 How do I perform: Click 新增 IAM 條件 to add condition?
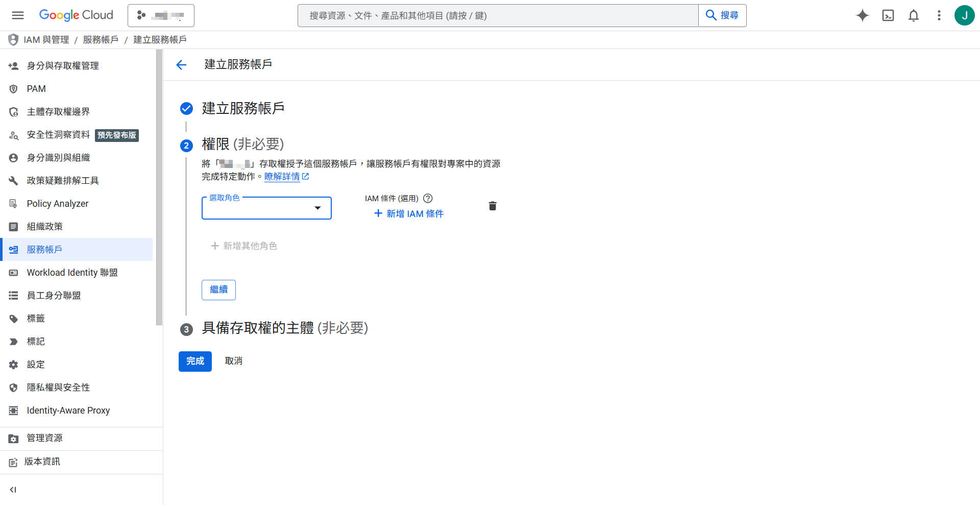pyautogui.click(x=409, y=213)
